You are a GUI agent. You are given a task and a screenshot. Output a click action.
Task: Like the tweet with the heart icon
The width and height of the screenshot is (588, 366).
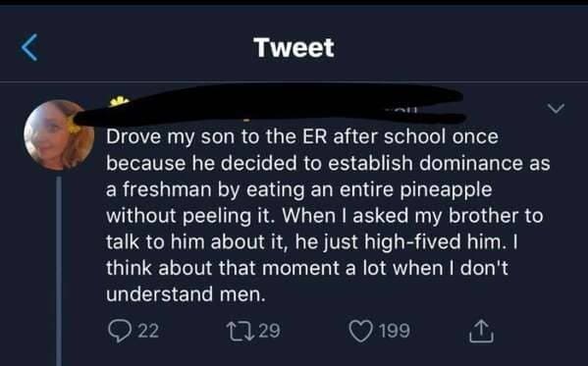360,331
